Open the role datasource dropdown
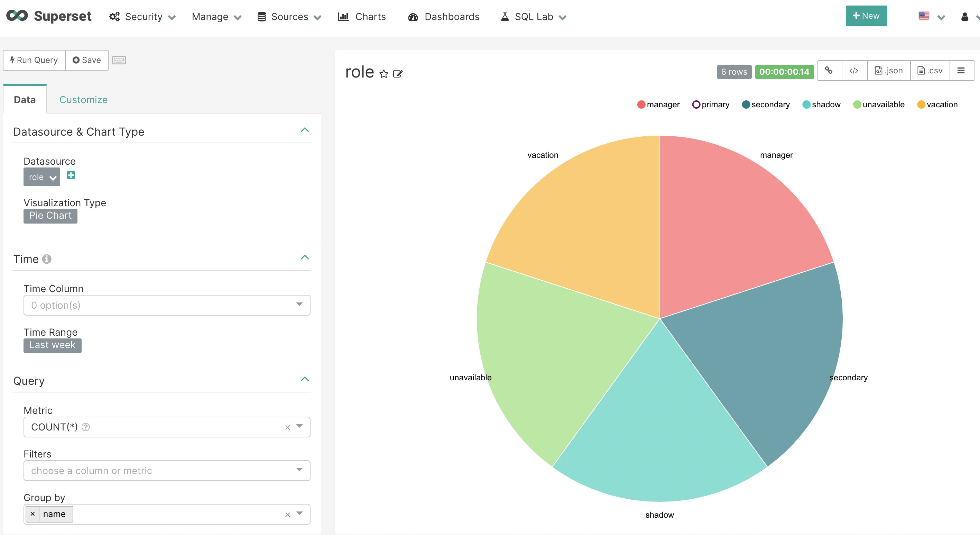This screenshot has height=535, width=980. point(42,177)
